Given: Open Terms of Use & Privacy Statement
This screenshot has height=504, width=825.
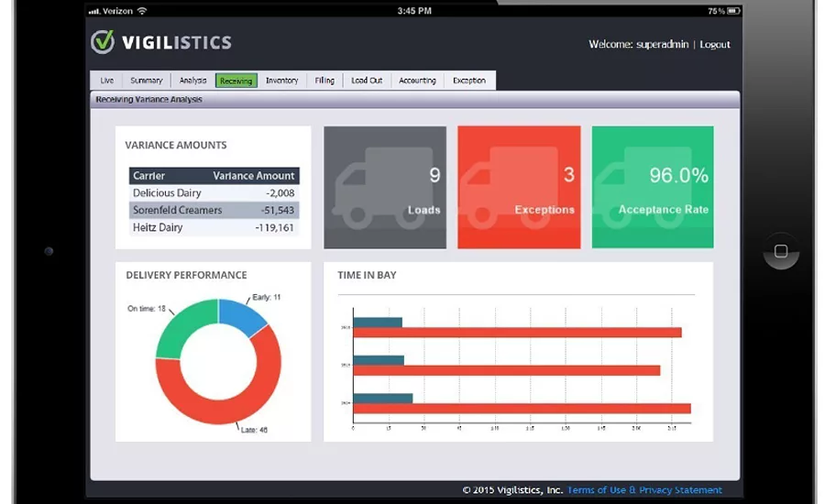Looking at the screenshot, I should coord(644,489).
